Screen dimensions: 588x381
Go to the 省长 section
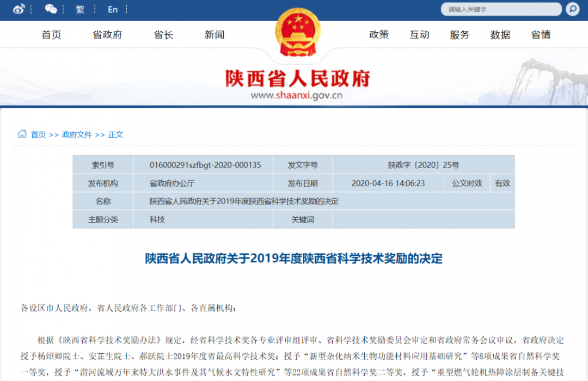tap(163, 35)
